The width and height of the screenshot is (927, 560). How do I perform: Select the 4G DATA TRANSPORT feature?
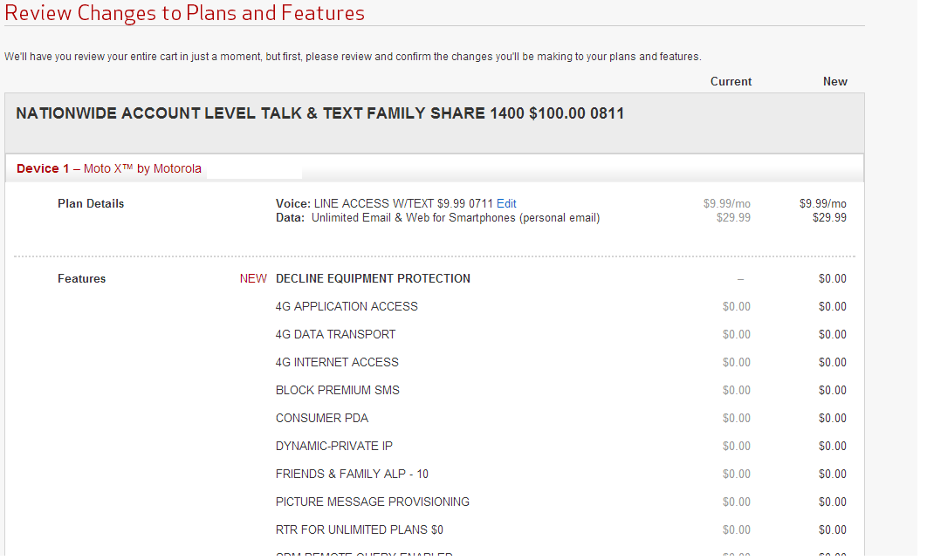click(x=335, y=335)
